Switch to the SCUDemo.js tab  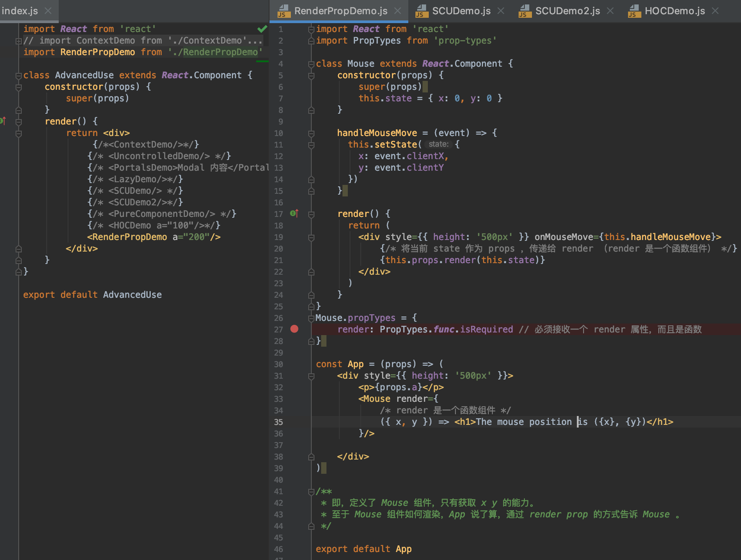pos(461,11)
